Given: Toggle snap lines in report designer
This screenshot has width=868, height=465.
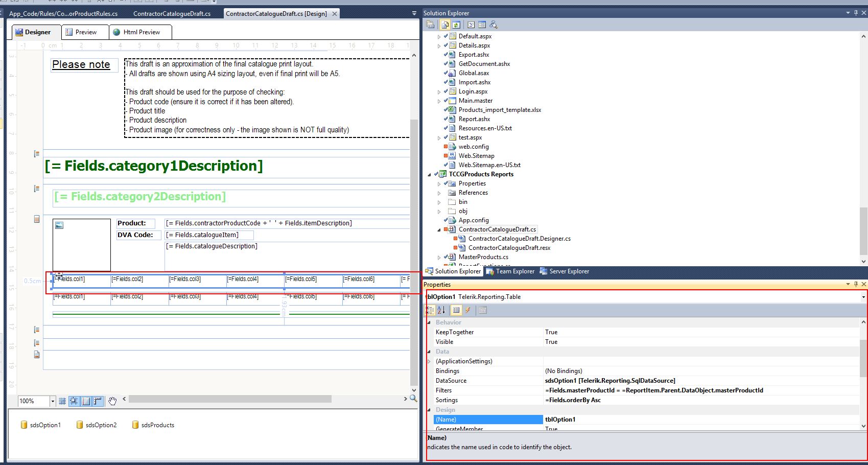Looking at the screenshot, I should point(86,401).
